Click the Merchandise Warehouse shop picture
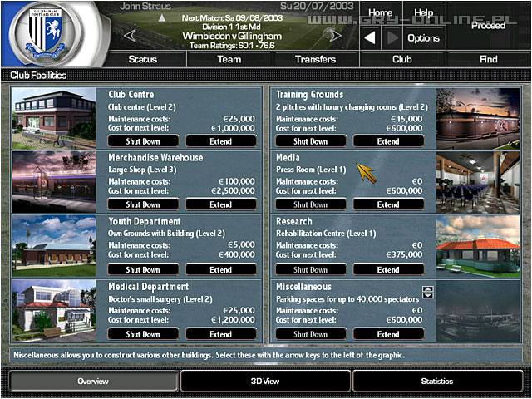This screenshot has width=532, height=399. tap(54, 182)
